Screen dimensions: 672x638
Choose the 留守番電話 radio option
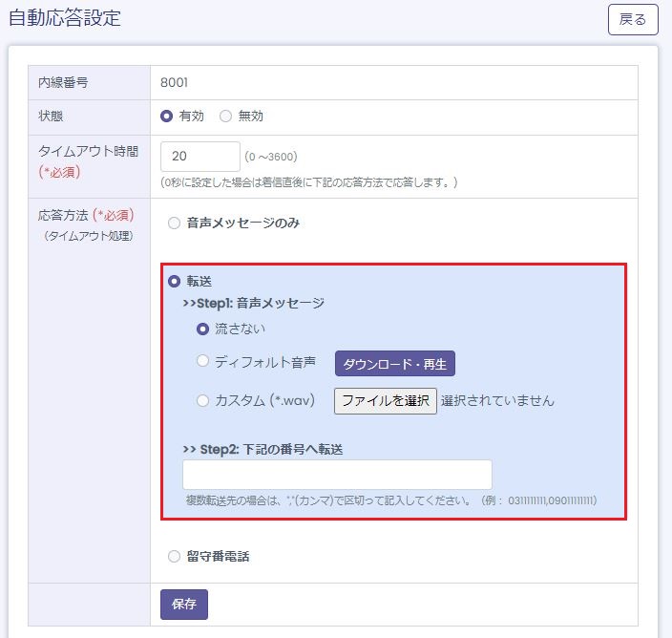point(174,556)
